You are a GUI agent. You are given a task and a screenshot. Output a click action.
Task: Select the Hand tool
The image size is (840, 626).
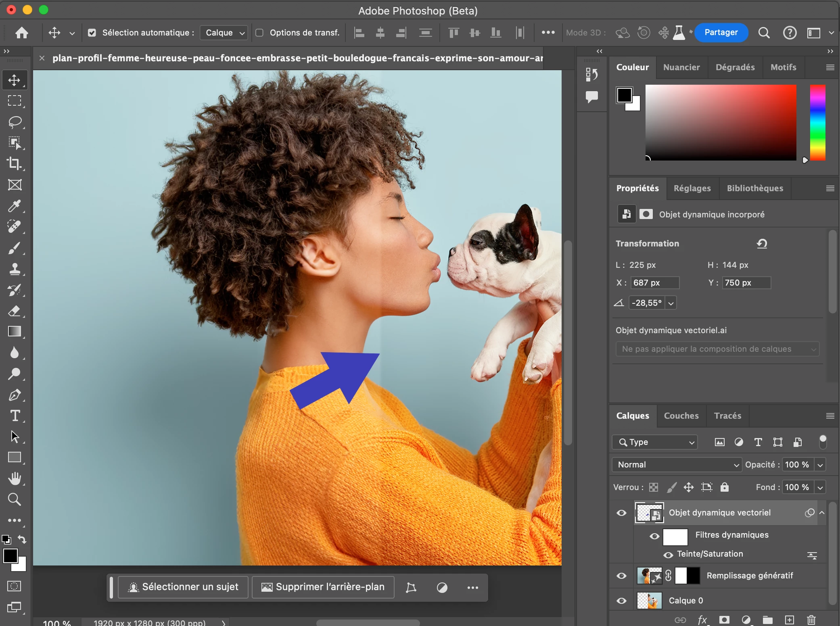tap(15, 478)
